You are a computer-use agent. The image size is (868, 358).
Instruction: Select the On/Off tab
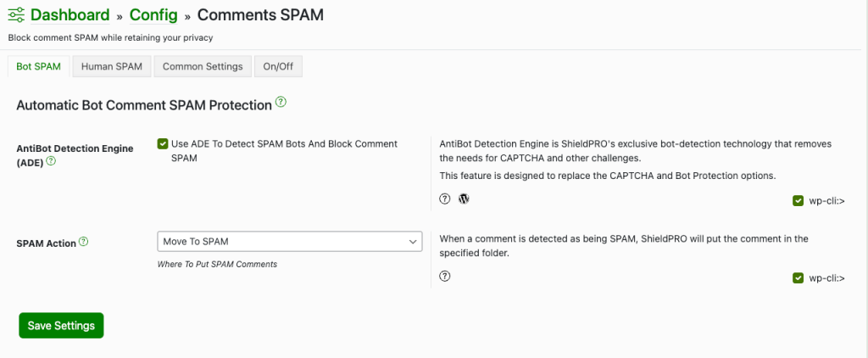[278, 66]
